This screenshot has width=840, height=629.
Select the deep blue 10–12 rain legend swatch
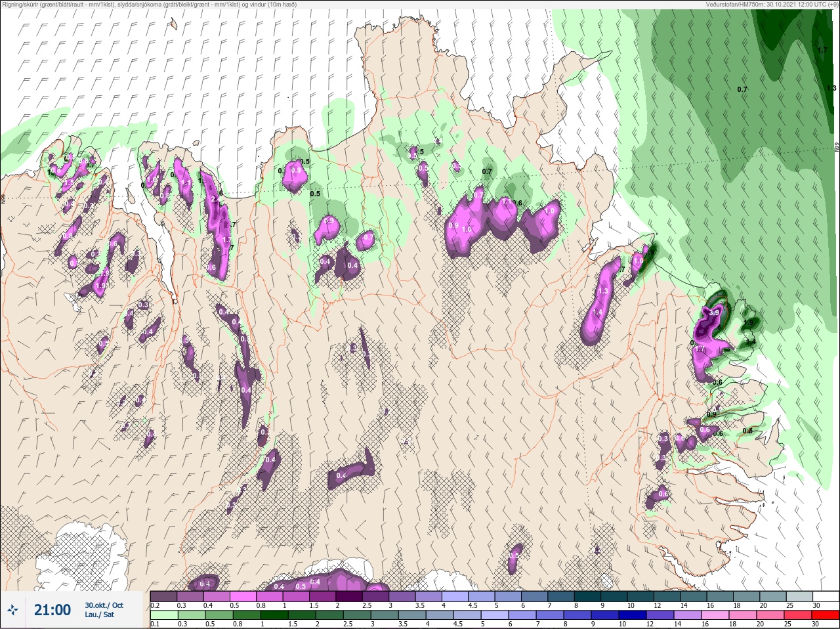click(633, 615)
